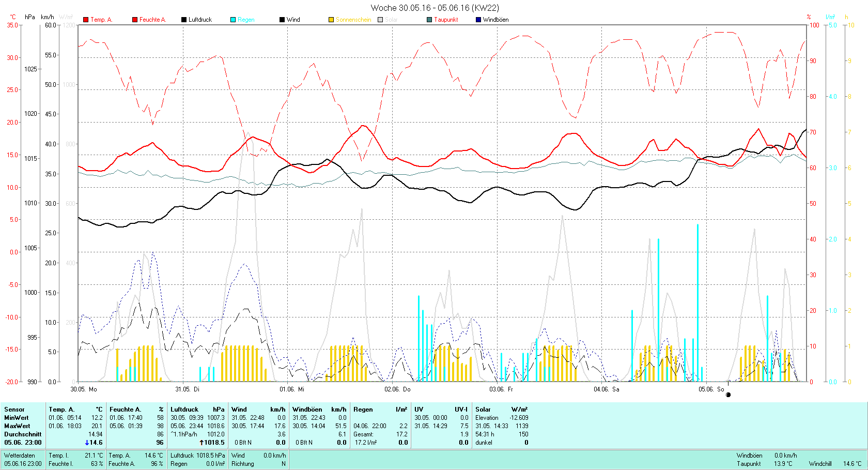Click the 05.06.16 23:00 footer timestamp
Viewport: 868px width, 470px height.
pos(23,463)
